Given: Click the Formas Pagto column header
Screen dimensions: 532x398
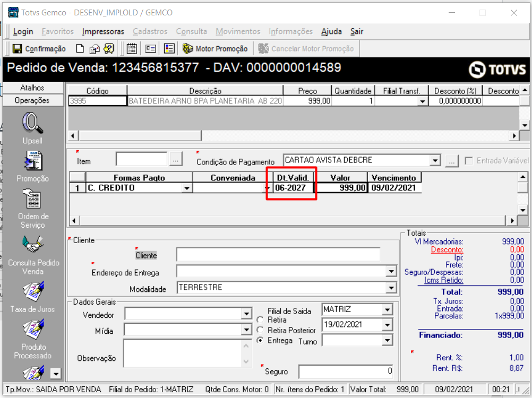Looking at the screenshot, I should click(x=139, y=178).
